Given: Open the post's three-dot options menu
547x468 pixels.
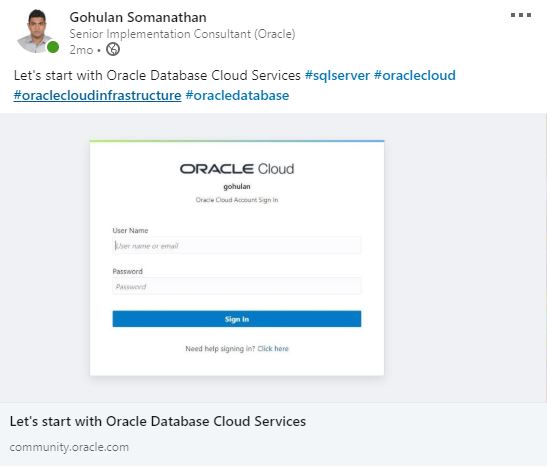Looking at the screenshot, I should (x=520, y=15).
